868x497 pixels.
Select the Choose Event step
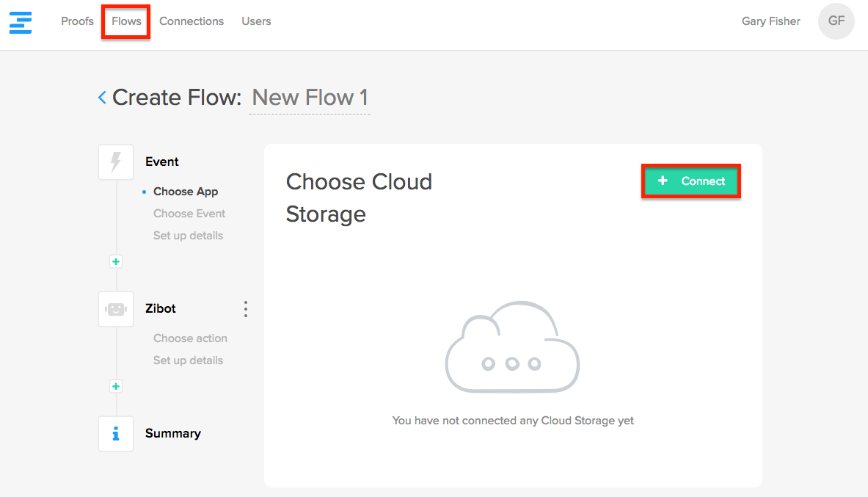(x=189, y=214)
